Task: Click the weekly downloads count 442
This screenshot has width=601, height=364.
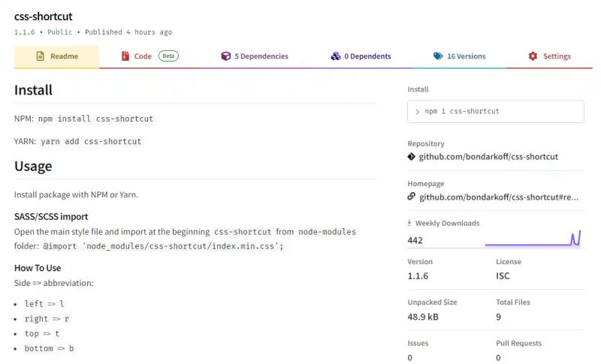Action: [415, 240]
